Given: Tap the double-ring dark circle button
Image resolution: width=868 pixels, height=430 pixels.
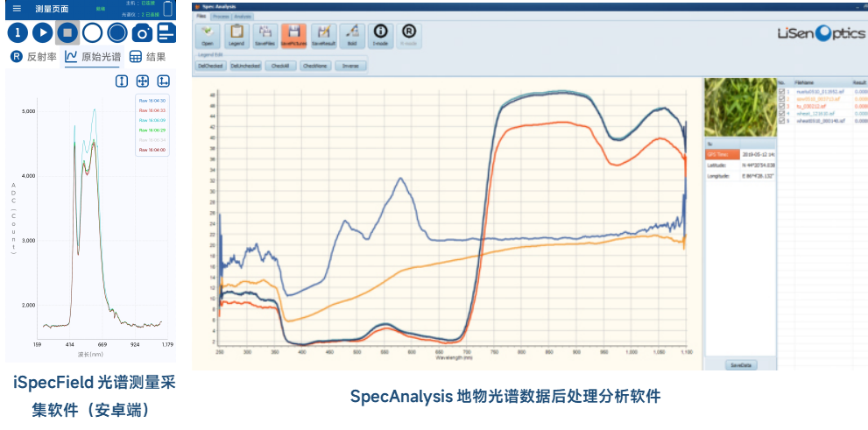Looking at the screenshot, I should (x=117, y=33).
